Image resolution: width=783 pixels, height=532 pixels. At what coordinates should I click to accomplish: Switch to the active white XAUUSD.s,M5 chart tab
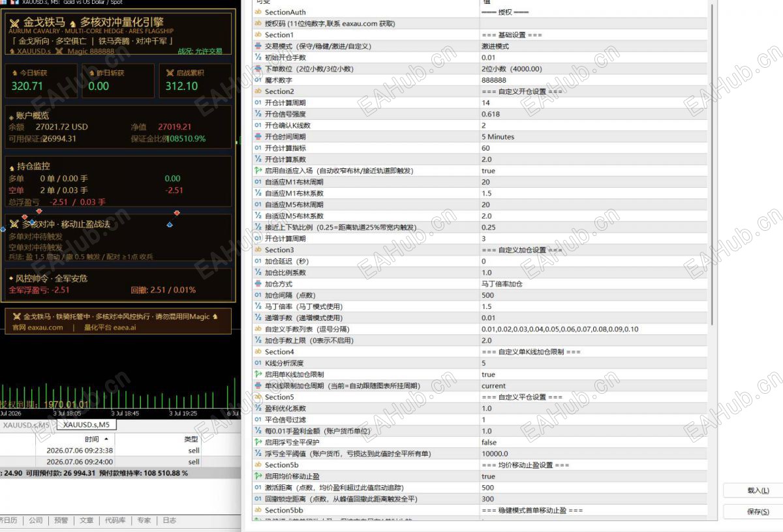(86, 424)
